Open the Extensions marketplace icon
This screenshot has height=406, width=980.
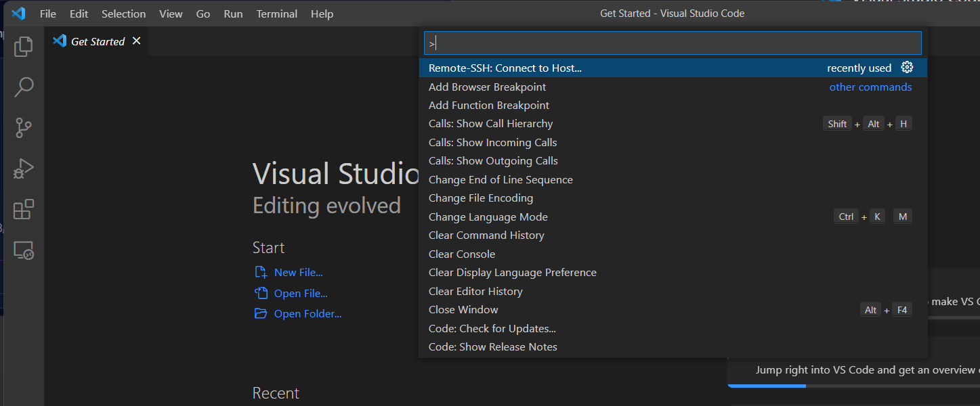click(x=24, y=210)
